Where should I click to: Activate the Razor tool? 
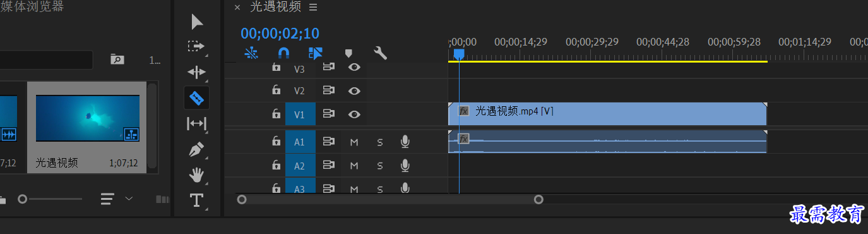(x=197, y=98)
